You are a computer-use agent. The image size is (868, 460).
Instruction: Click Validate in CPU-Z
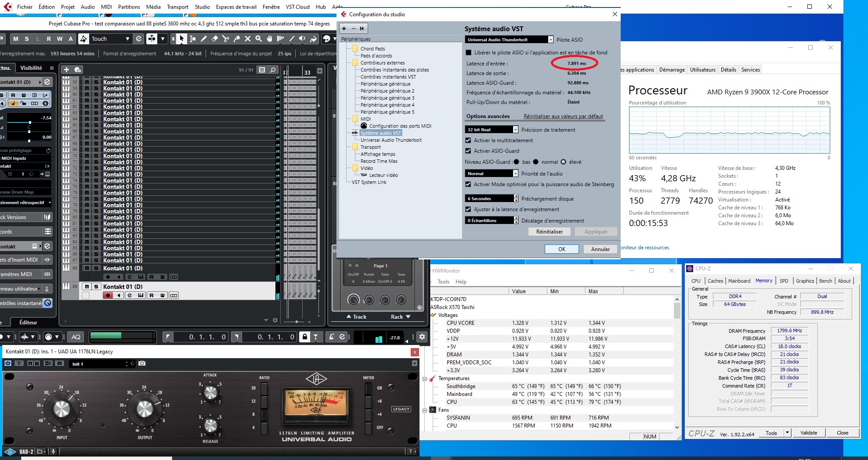coord(809,433)
